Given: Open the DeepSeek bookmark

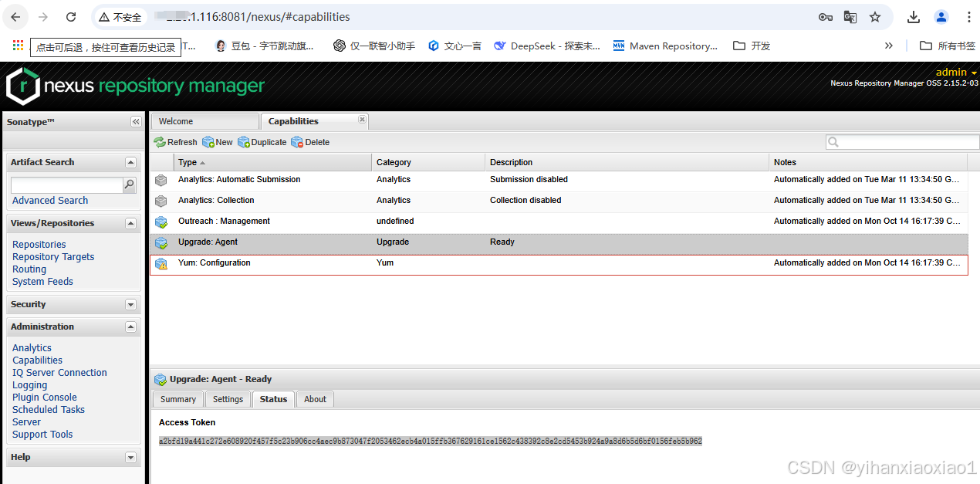Looking at the screenshot, I should tap(547, 46).
